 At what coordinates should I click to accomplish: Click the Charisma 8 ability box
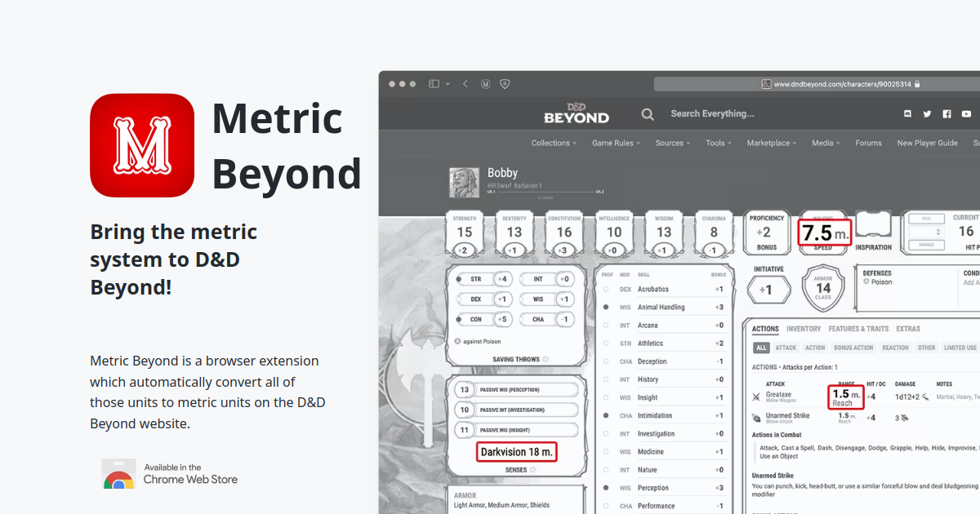(x=714, y=235)
